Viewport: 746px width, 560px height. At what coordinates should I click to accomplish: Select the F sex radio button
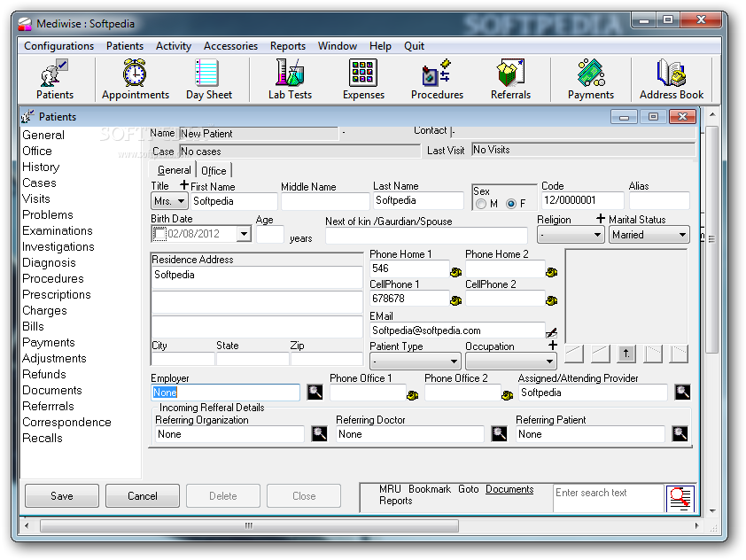click(511, 204)
